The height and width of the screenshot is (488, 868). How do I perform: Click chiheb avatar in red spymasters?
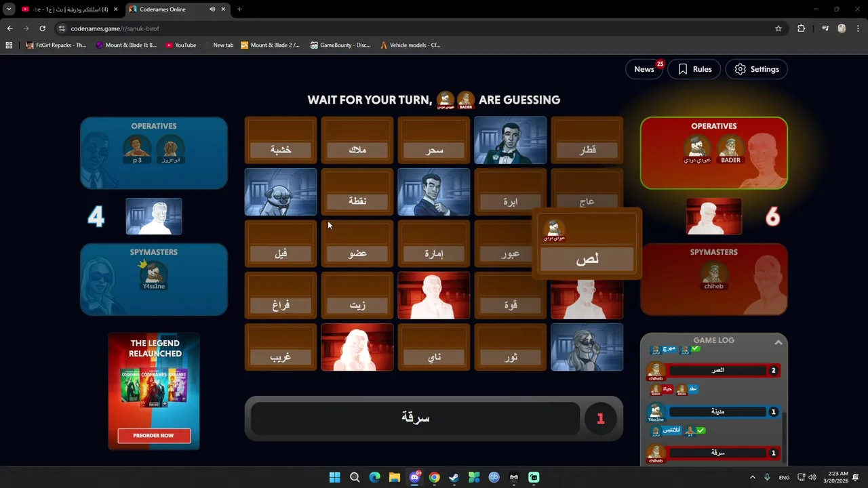pos(713,275)
